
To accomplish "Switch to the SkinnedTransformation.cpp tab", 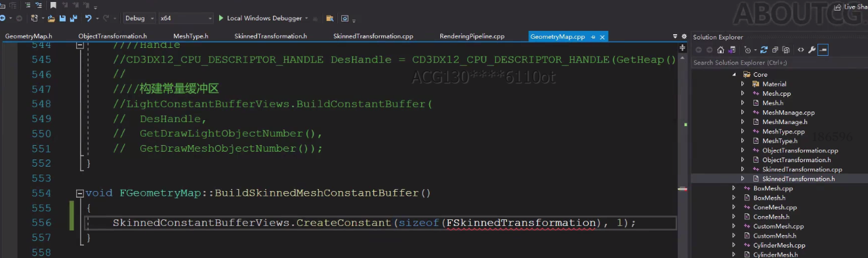I will (x=373, y=37).
